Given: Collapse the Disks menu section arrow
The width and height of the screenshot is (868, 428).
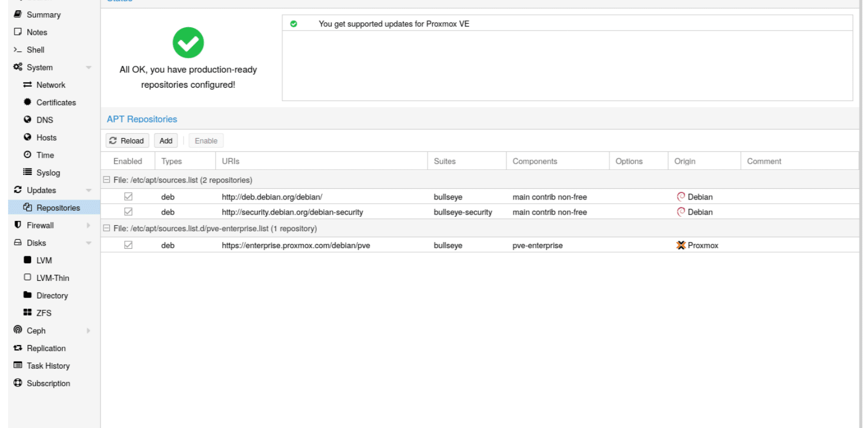Looking at the screenshot, I should click(x=88, y=243).
